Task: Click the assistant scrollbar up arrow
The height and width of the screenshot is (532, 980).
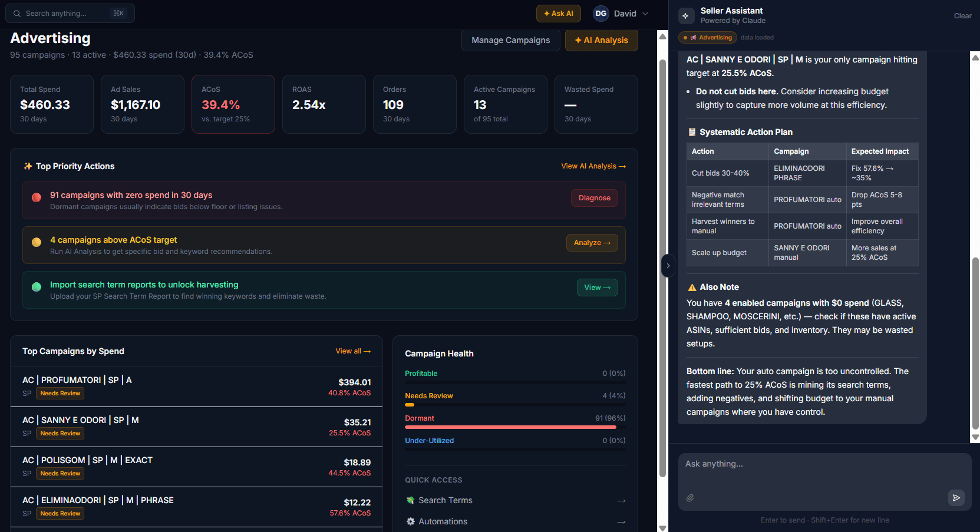Action: click(x=975, y=58)
